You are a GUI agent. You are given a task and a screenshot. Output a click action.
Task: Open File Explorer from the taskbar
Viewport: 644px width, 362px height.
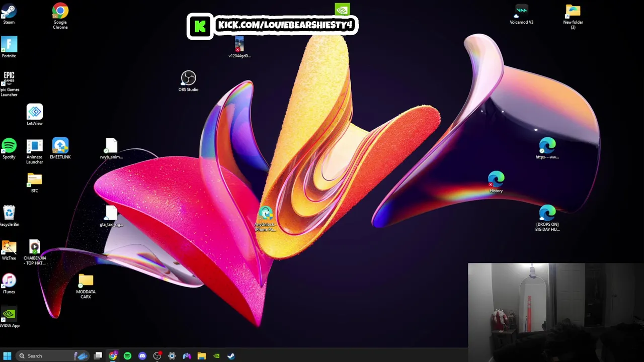(201, 356)
